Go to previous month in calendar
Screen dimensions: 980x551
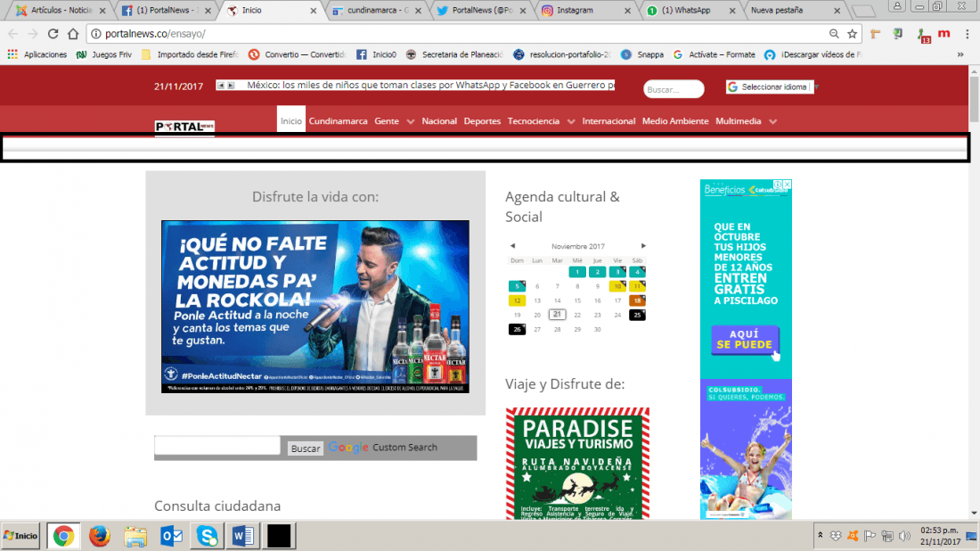point(512,246)
